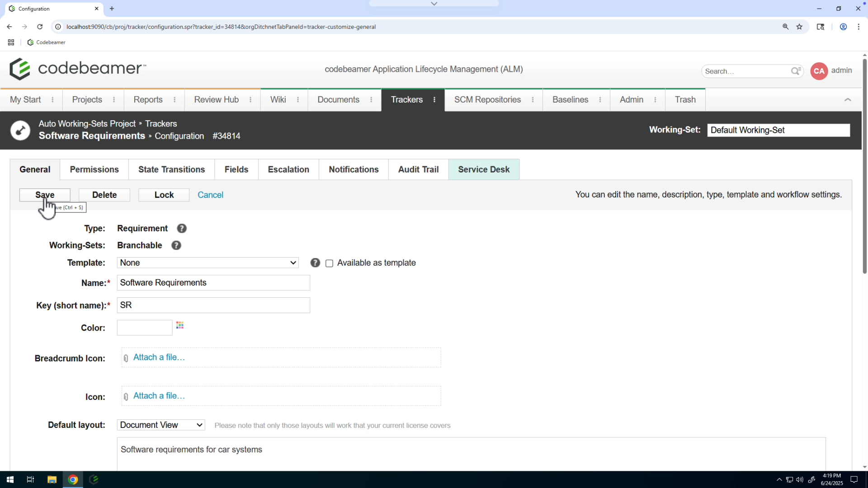Open the help icon next to Requirement type
Screen dimensions: 868x488
182,229
